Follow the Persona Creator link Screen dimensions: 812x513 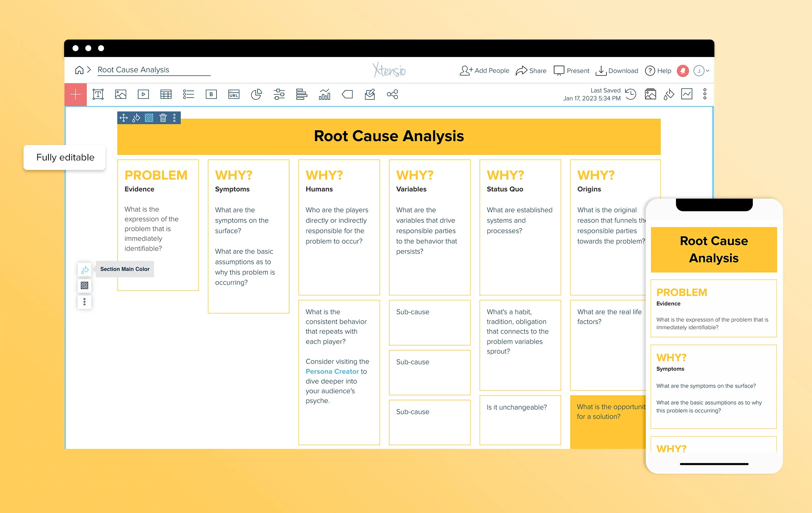332,371
